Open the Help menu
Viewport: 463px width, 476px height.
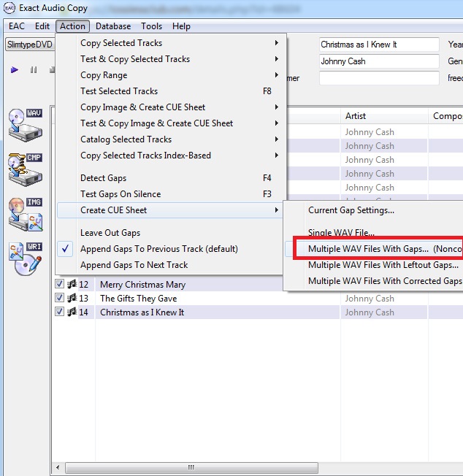tap(181, 26)
